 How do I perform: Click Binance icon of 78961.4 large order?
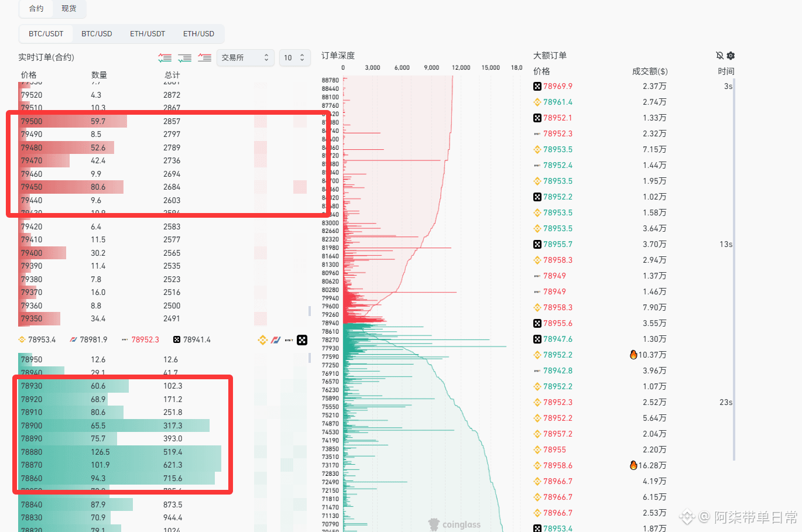pos(537,102)
